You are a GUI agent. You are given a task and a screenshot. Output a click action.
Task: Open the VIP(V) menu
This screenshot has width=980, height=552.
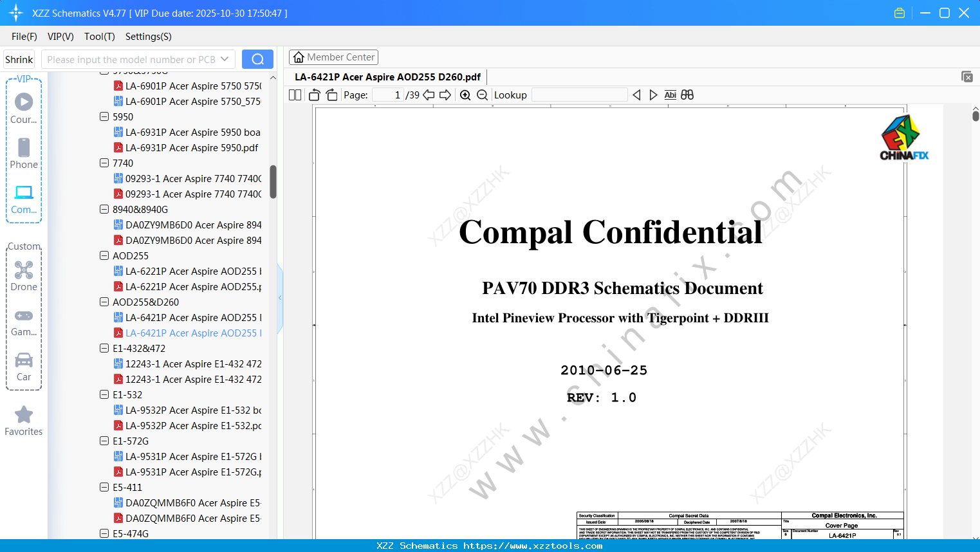tap(60, 37)
